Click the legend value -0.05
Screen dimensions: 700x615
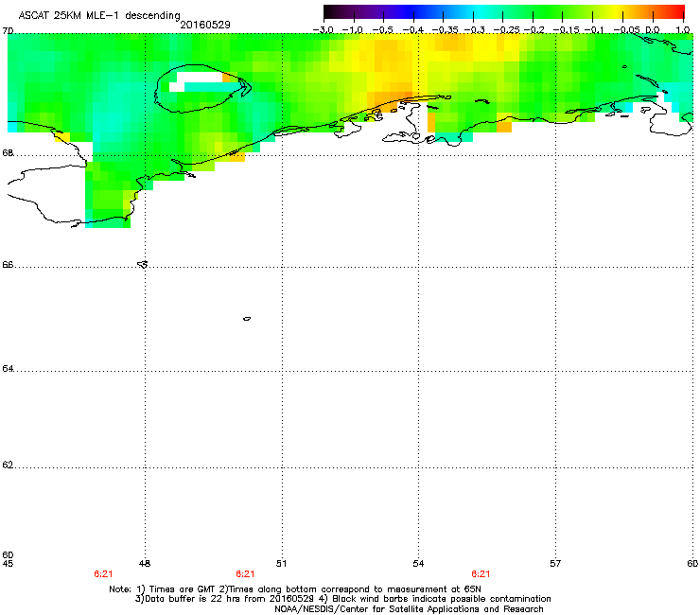(x=627, y=30)
